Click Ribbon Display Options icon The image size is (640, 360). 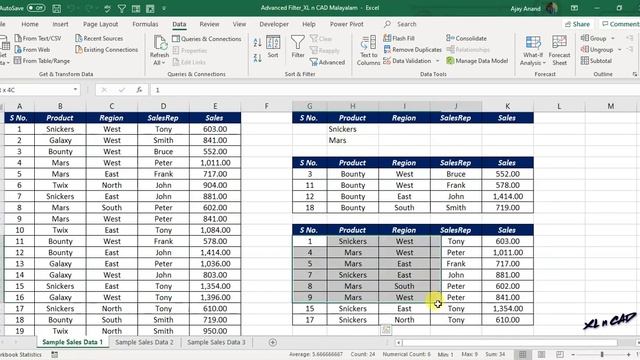click(x=574, y=8)
